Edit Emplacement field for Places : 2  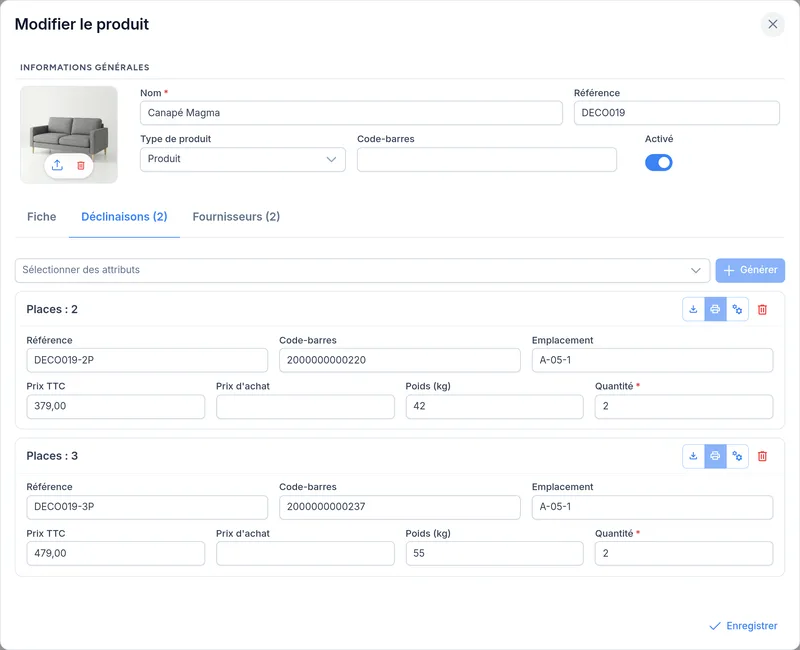(653, 360)
